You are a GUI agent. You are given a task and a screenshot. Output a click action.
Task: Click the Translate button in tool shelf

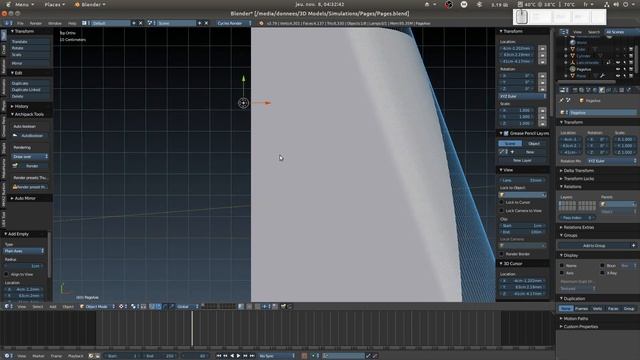click(x=30, y=42)
